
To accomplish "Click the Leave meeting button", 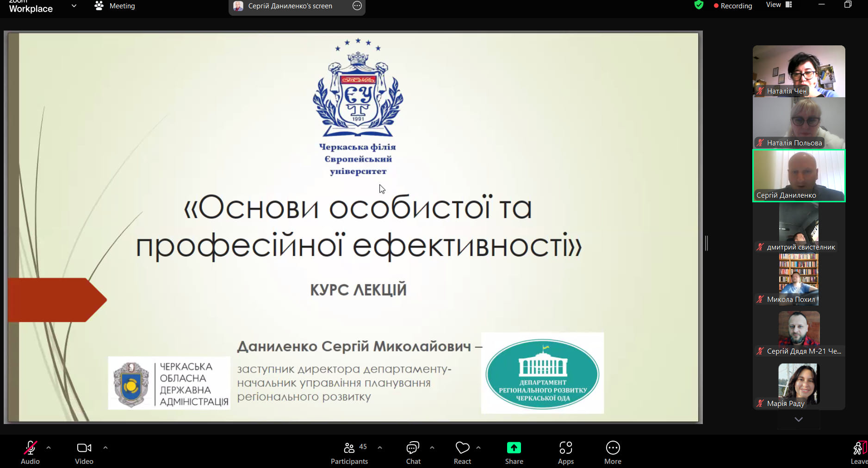I will click(x=859, y=452).
